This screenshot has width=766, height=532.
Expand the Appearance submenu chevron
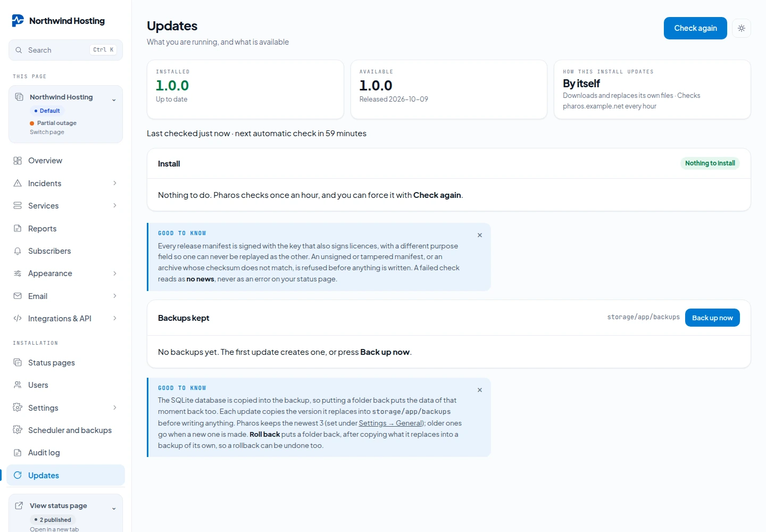pyautogui.click(x=115, y=273)
